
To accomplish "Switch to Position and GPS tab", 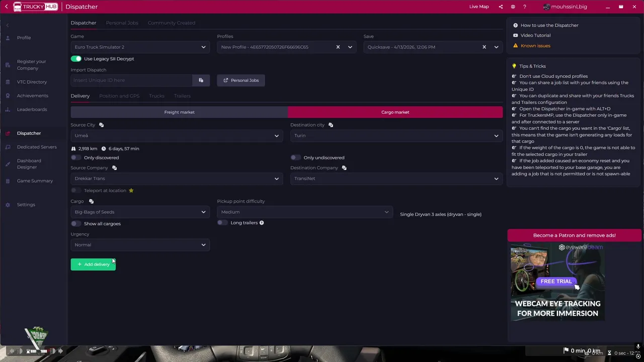I will (119, 96).
